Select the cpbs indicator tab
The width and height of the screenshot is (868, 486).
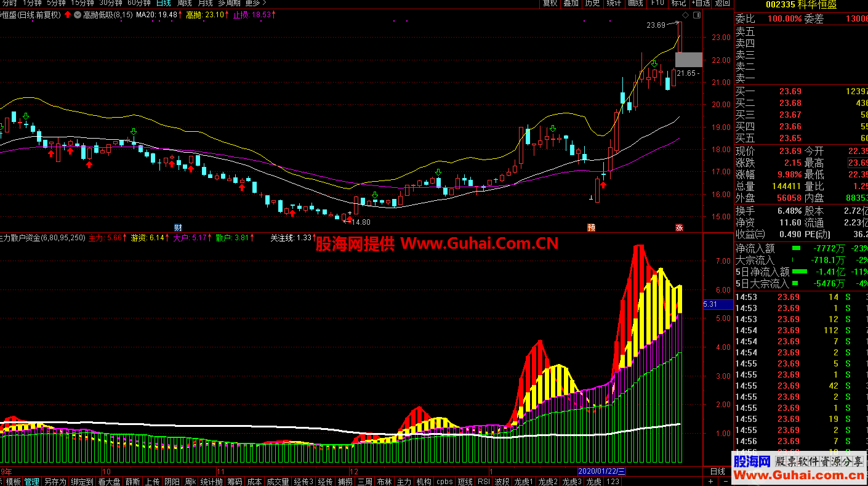pos(444,482)
